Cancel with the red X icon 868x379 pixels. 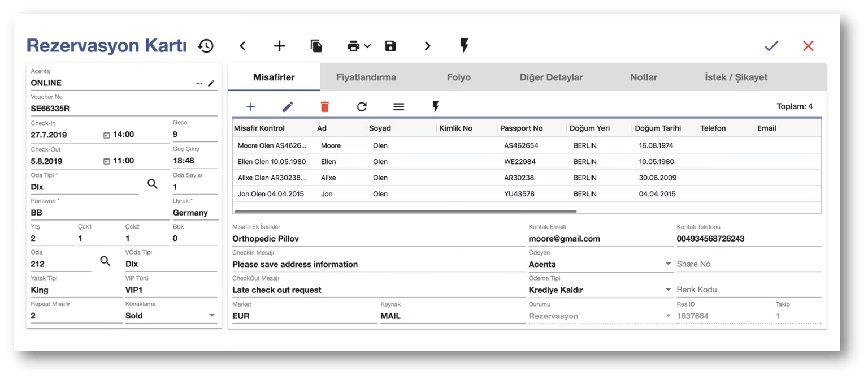[808, 46]
